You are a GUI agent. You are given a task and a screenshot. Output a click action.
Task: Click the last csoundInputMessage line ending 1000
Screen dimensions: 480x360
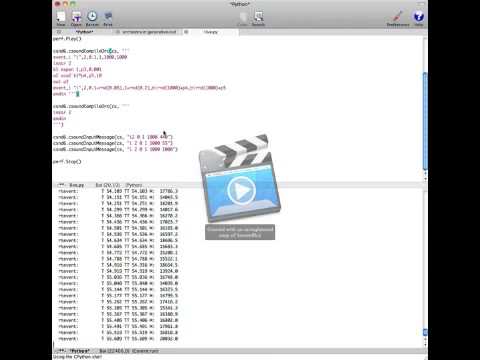coord(115,149)
